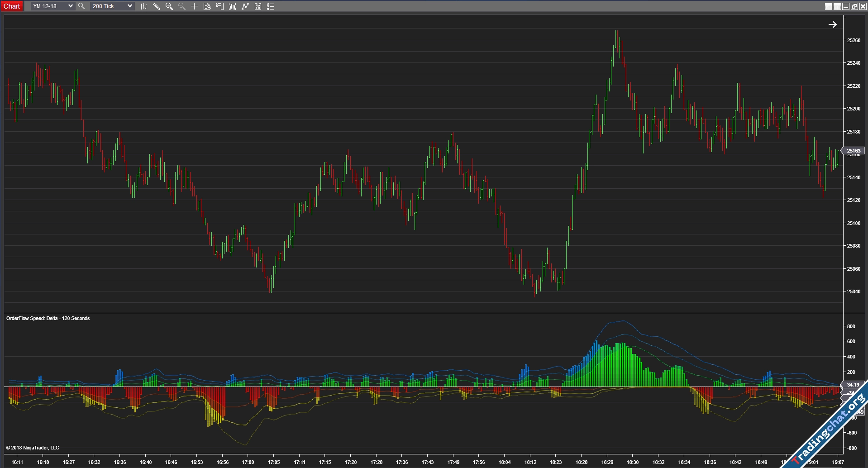Open the drawing objects clipboard icon
This screenshot has width=868, height=468.
pyautogui.click(x=258, y=6)
